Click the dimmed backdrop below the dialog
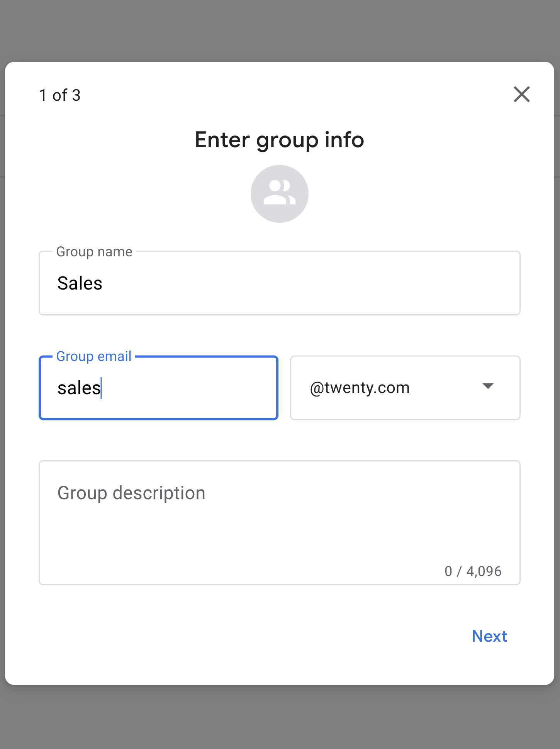 [280, 717]
